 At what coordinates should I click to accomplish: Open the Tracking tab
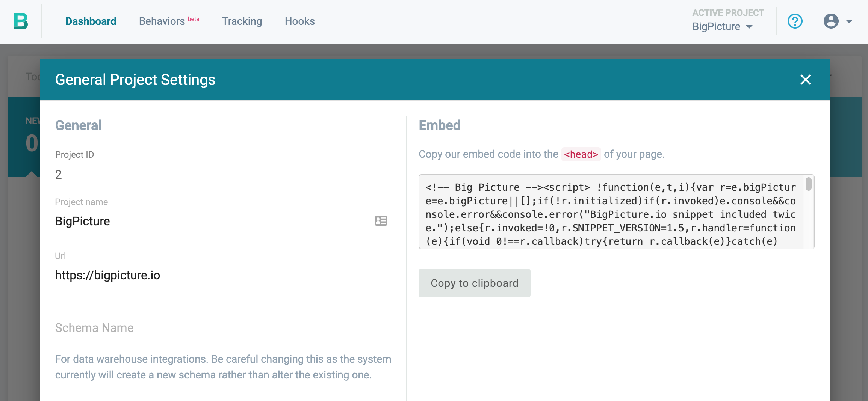pos(242,21)
